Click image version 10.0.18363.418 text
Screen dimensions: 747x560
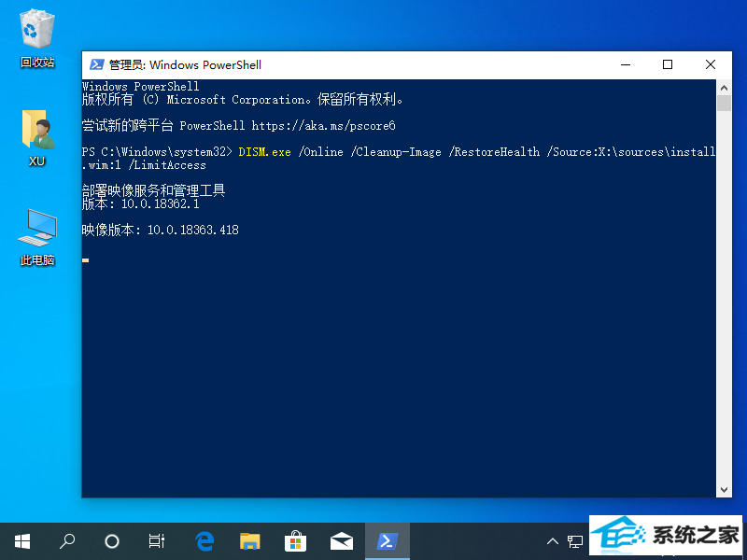click(193, 230)
